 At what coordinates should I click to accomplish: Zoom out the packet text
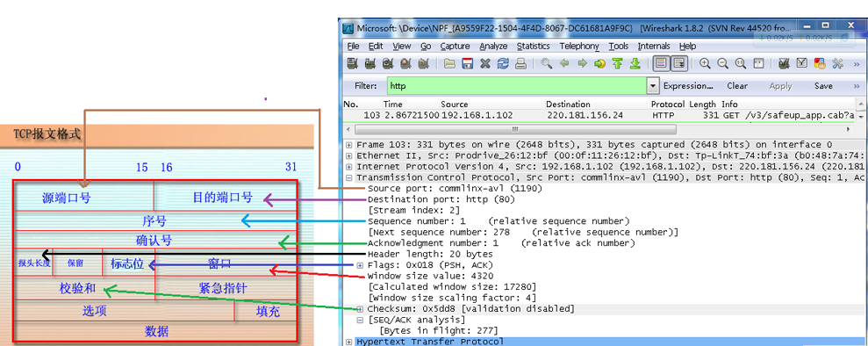[x=722, y=63]
